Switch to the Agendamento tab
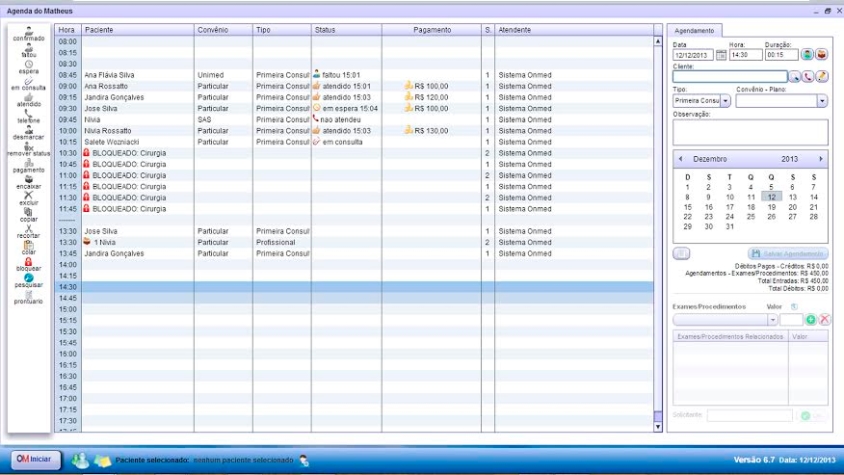 [x=694, y=31]
